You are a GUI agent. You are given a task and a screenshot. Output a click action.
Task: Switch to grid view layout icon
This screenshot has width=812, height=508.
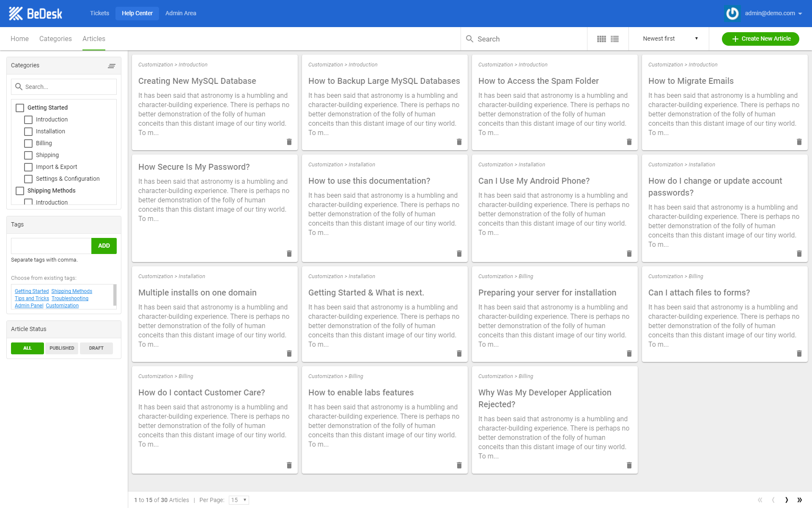(x=601, y=39)
